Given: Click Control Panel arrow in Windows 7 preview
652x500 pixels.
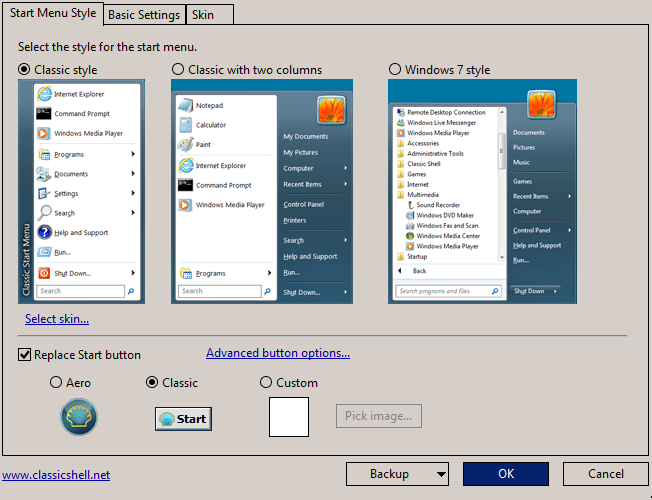Looking at the screenshot, I should (569, 230).
